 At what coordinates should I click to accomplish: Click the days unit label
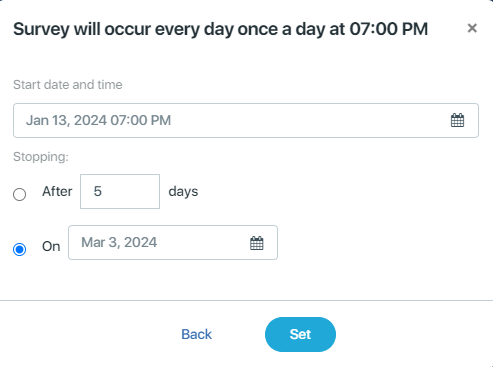pos(183,192)
